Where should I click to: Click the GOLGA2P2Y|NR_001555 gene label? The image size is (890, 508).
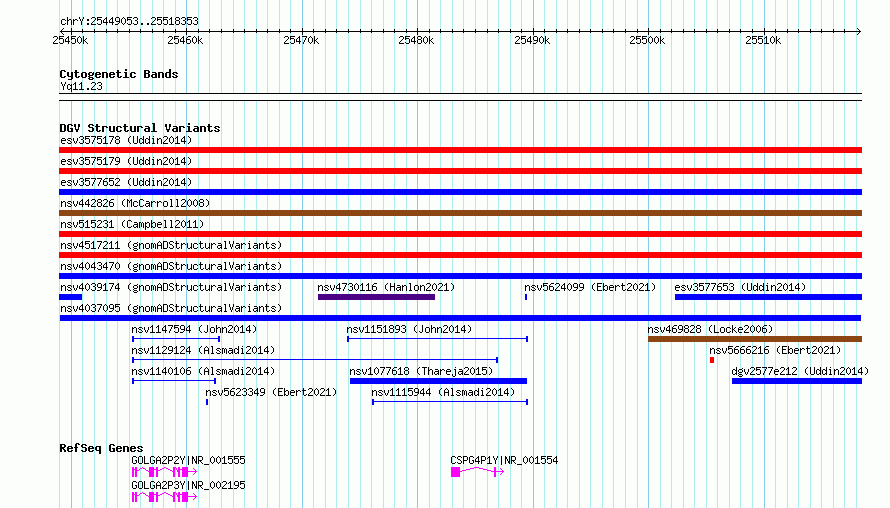(x=188, y=460)
